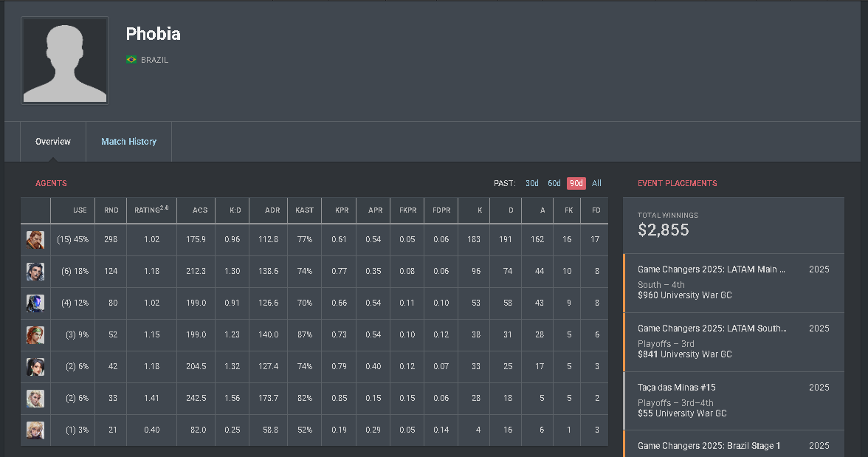This screenshot has height=457, width=868.
Task: Click the $841 University War GC text
Action: (685, 354)
